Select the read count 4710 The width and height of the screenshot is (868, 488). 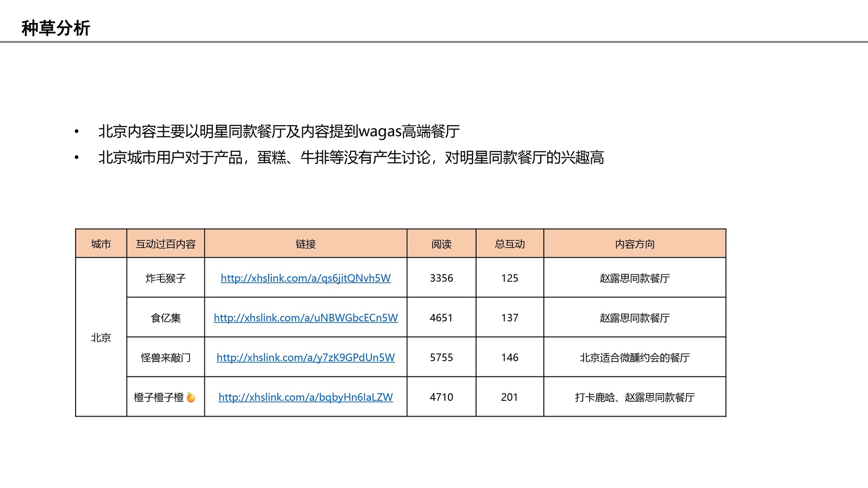click(x=441, y=397)
